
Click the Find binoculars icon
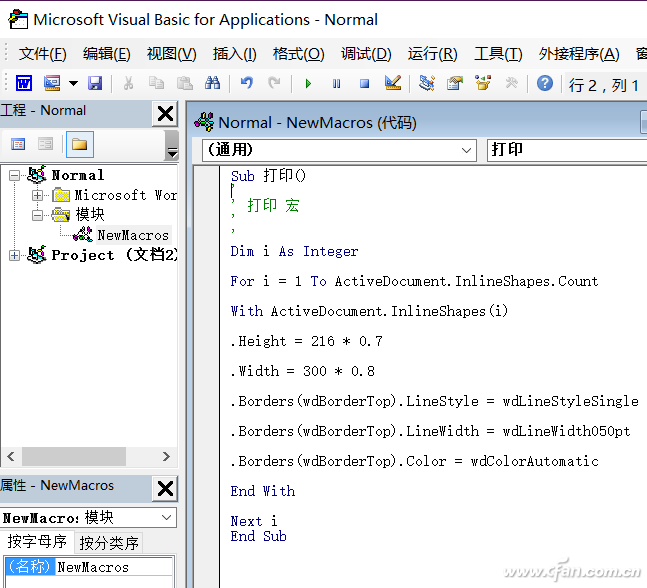(212, 84)
